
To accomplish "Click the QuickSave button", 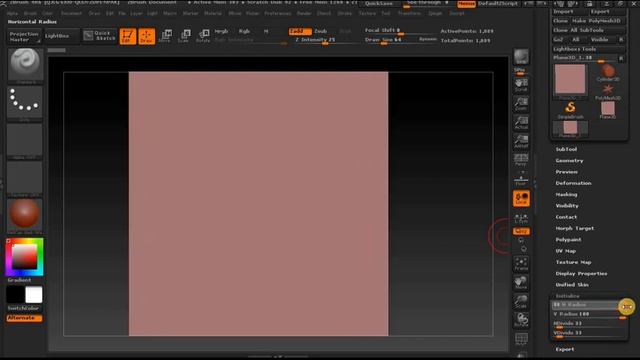I will point(379,4).
